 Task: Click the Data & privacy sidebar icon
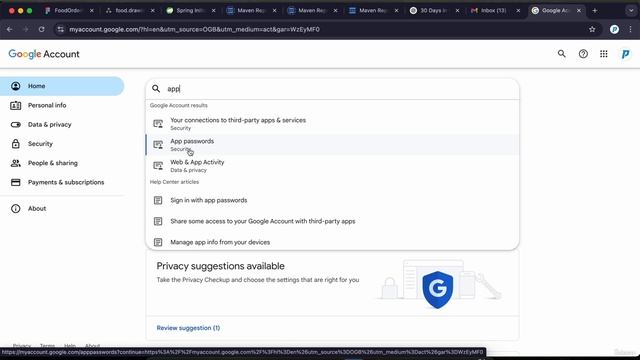[16, 124]
